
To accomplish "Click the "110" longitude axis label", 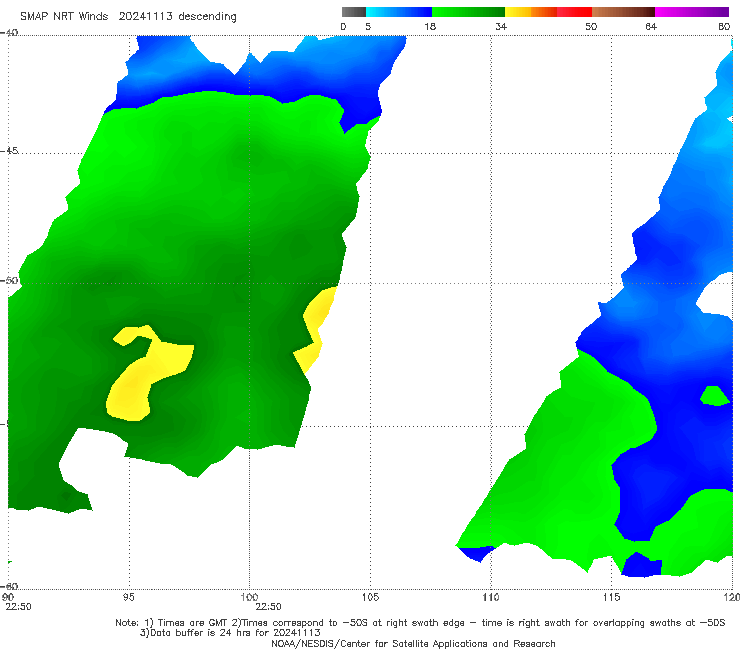I will coord(491,597).
